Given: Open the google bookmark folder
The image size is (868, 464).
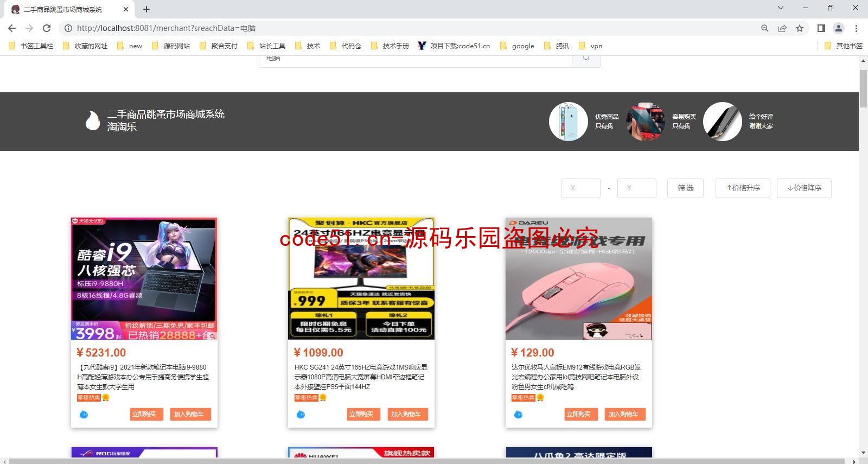Looking at the screenshot, I should (517, 46).
